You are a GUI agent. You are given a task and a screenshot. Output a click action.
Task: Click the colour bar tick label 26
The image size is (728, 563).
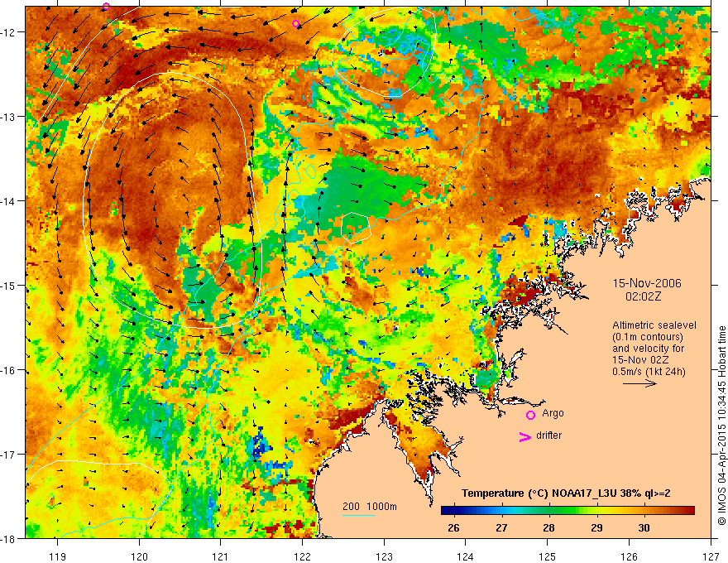tap(453, 527)
